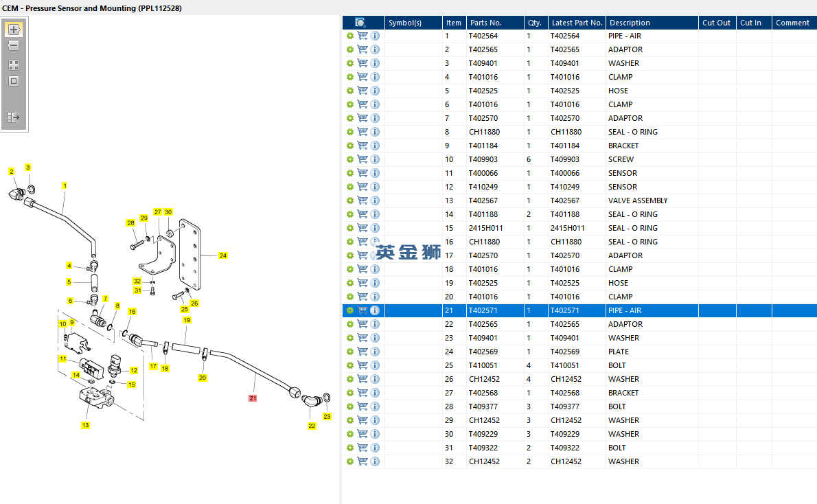Add item 24 PLATE to cart
The width and height of the screenshot is (817, 504).
coord(363,352)
